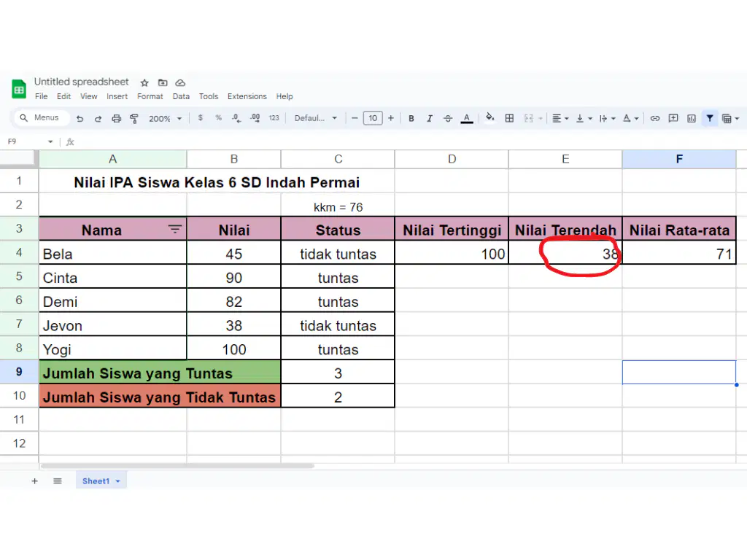This screenshot has height=560, width=747.
Task: Select column A header
Action: pyautogui.click(x=112, y=159)
